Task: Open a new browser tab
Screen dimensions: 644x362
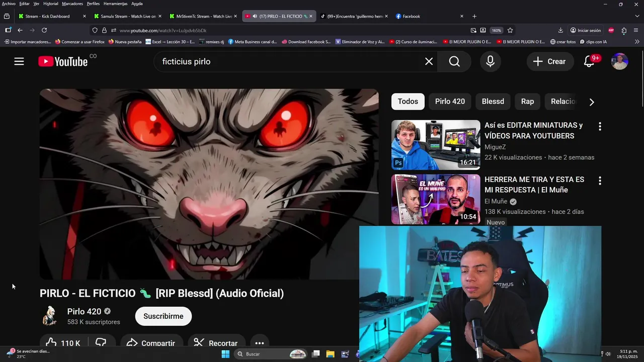Action: [x=474, y=16]
